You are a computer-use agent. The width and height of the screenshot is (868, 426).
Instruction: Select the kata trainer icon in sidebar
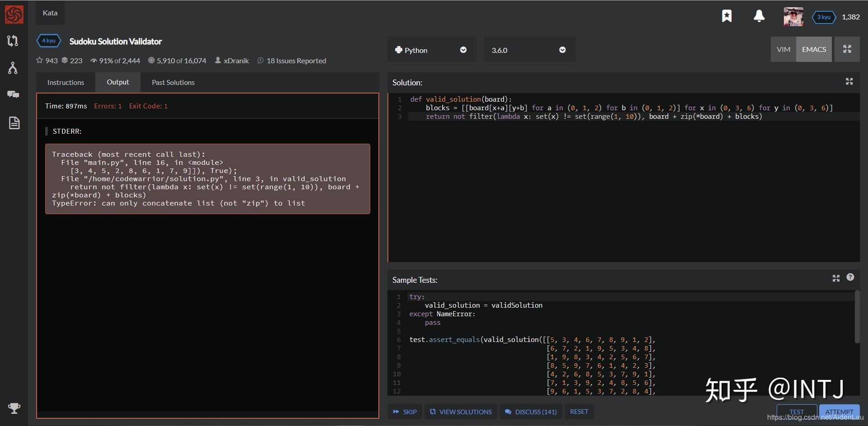(14, 41)
